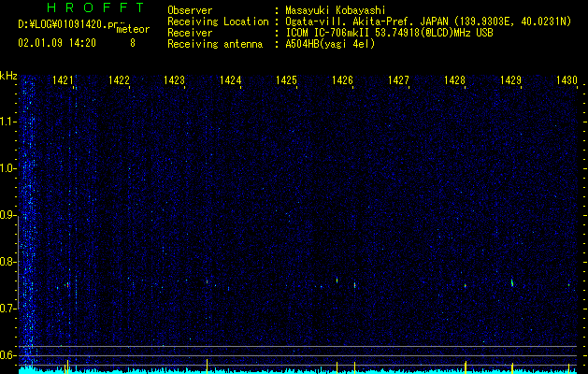Select the 1429 time marker

[x=510, y=80]
